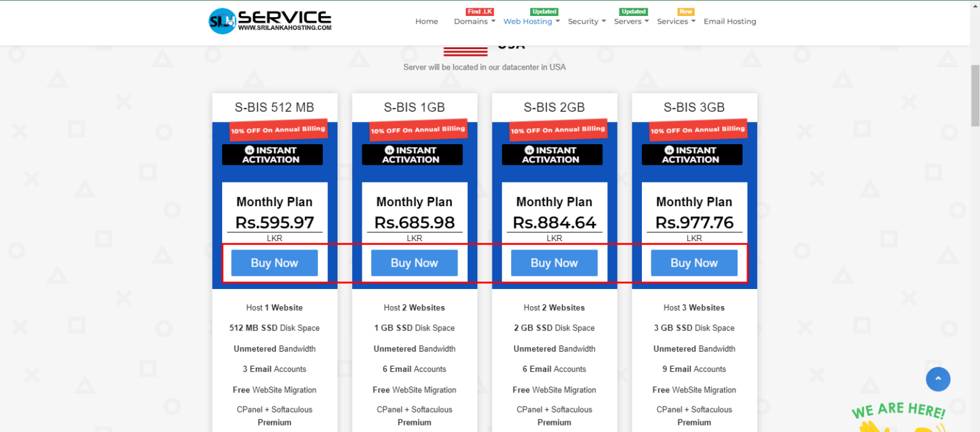Click the 10% OFF ribbon on S-BIS 2GB

[x=558, y=130]
